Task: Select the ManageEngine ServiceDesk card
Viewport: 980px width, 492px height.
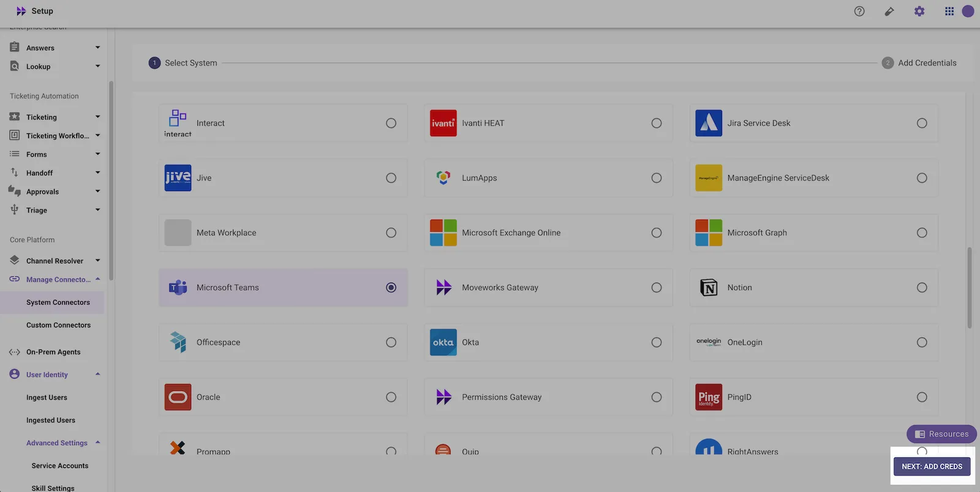Action: (813, 178)
